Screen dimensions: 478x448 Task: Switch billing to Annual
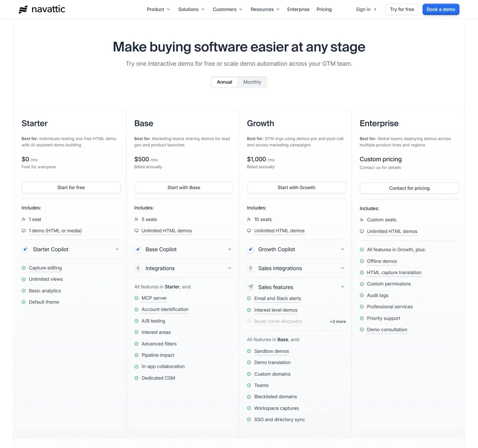click(x=224, y=82)
